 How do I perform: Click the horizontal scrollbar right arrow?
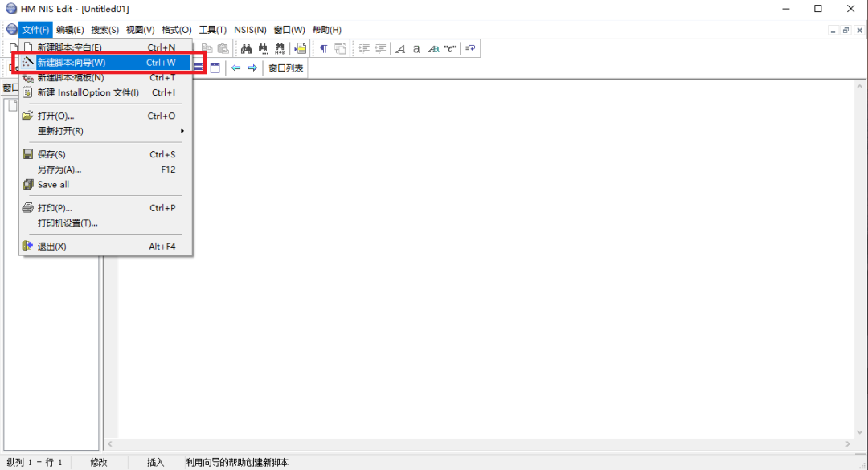(847, 444)
